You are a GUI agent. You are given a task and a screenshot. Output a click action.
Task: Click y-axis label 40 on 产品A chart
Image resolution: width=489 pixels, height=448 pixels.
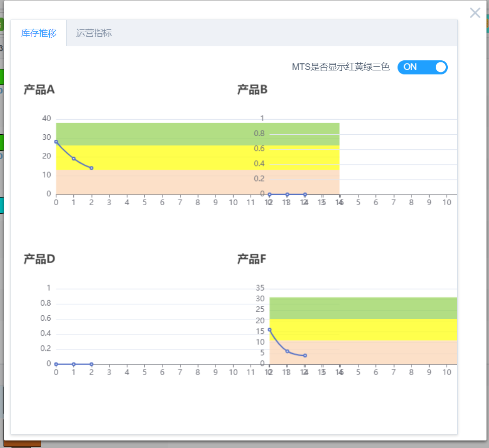click(x=46, y=119)
